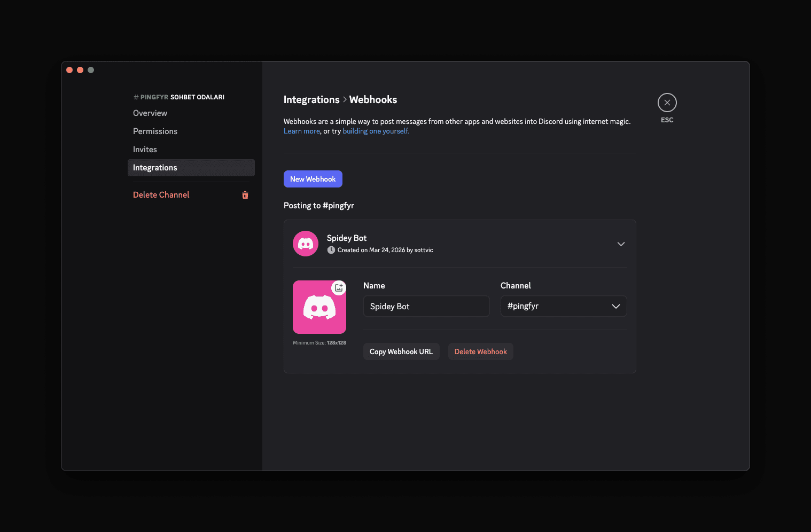Click the X icon above ESC

tap(667, 102)
